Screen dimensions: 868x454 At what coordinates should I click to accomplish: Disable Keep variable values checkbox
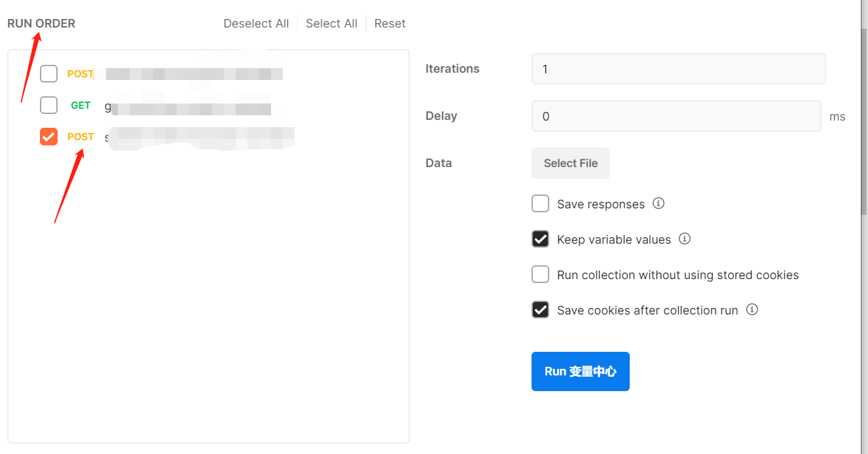point(540,239)
